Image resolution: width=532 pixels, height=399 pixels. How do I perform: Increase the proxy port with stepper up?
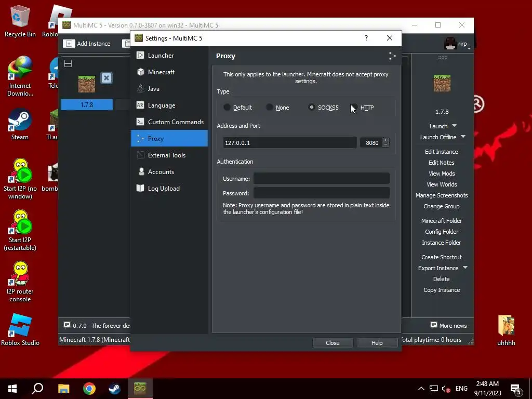(x=386, y=140)
